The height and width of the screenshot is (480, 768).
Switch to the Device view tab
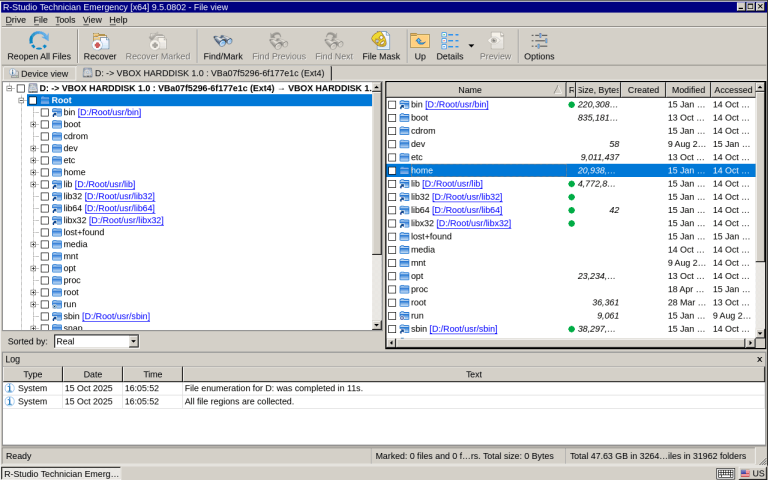[39, 73]
